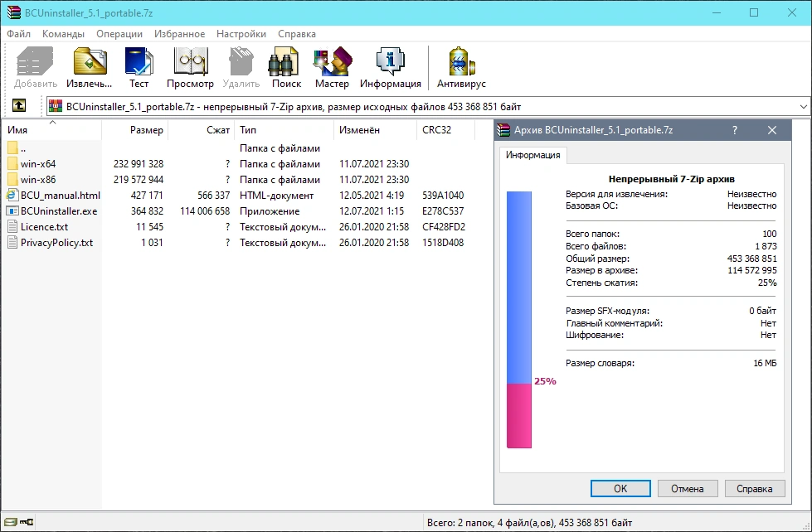Click the CRC32 value 1518D408
Image resolution: width=812 pixels, height=532 pixels.
coord(443,243)
